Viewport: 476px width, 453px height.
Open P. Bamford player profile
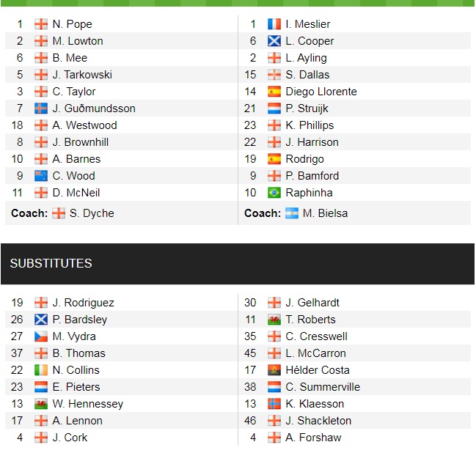312,176
